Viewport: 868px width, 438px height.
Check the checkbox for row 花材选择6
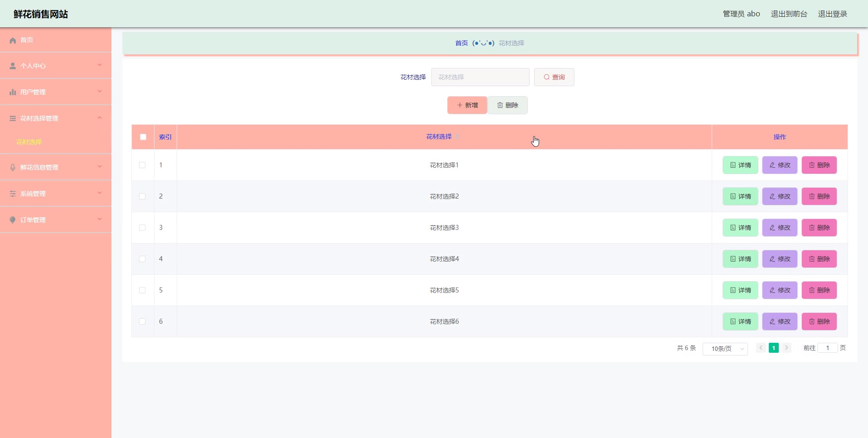tap(142, 321)
